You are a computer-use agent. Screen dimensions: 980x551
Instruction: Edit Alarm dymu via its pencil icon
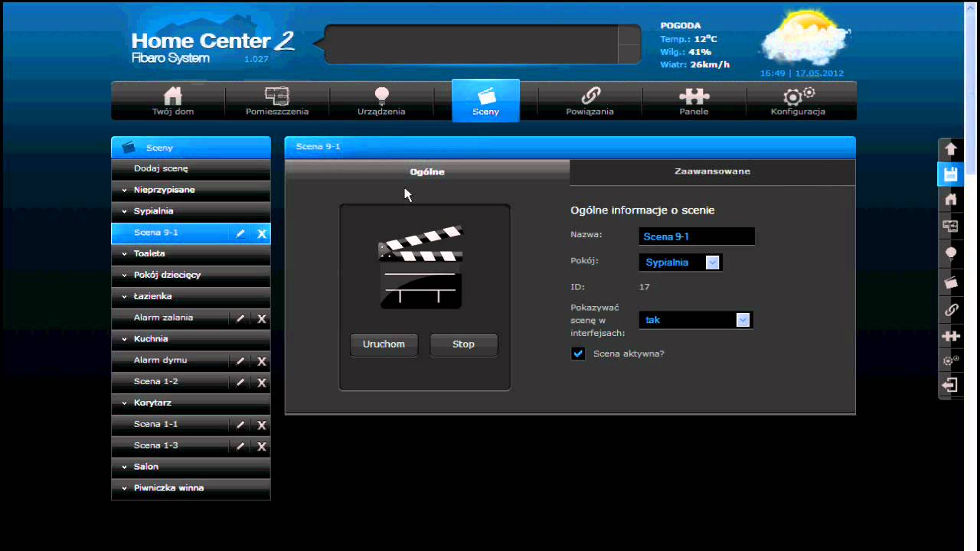240,361
